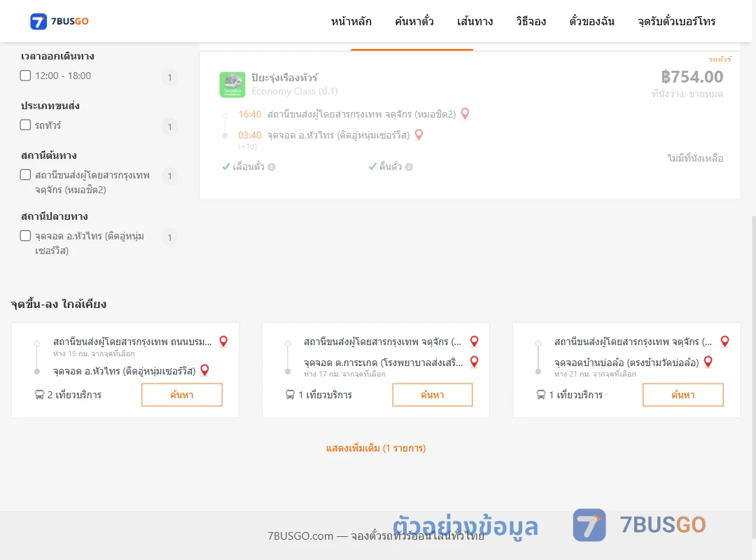Click info icon next to เลื่อนตั๋ว
Screen dimensions: 756x560
[x=272, y=167]
